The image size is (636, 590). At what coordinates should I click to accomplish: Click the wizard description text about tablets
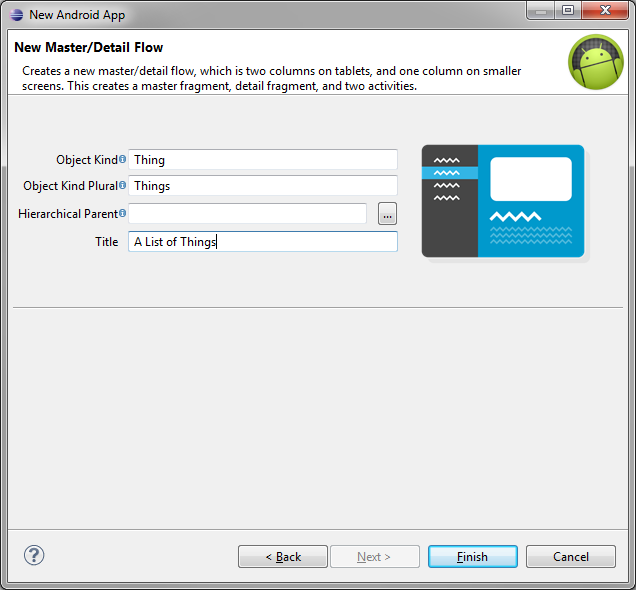tap(271, 78)
